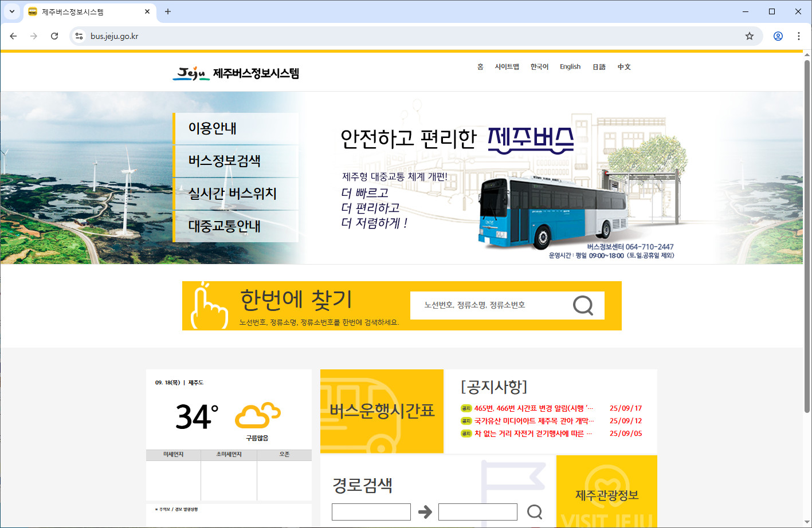Open Chrome three-dot menu

[799, 36]
